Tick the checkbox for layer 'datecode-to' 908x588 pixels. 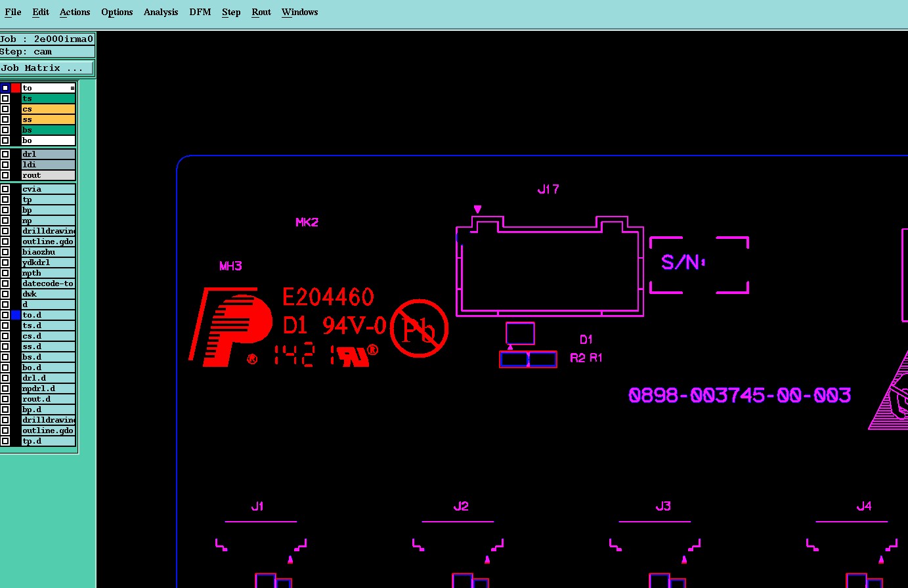5,283
